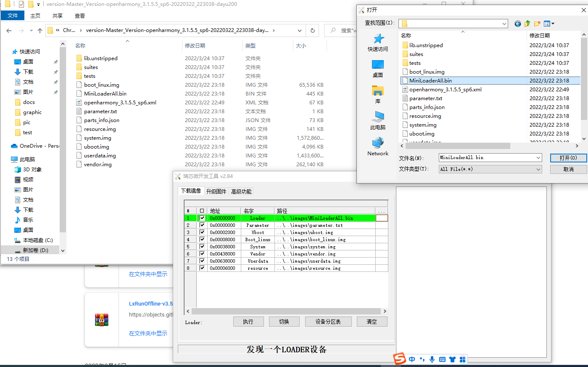Click Explorer up-directory arrow
Viewport: 588px width, 367px height.
[40, 30]
